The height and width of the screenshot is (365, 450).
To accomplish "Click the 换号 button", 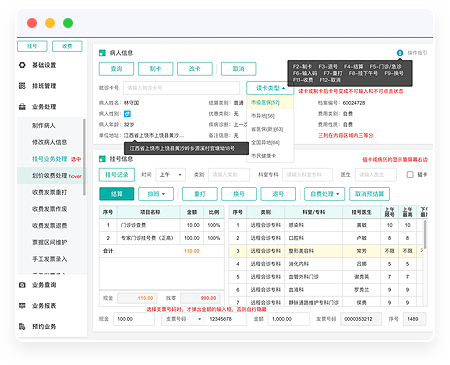I will [x=239, y=194].
